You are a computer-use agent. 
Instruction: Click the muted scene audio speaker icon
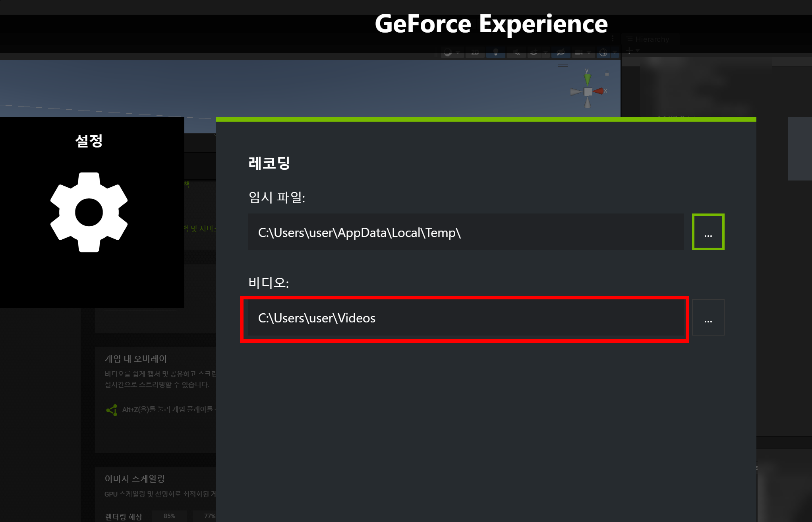point(516,52)
